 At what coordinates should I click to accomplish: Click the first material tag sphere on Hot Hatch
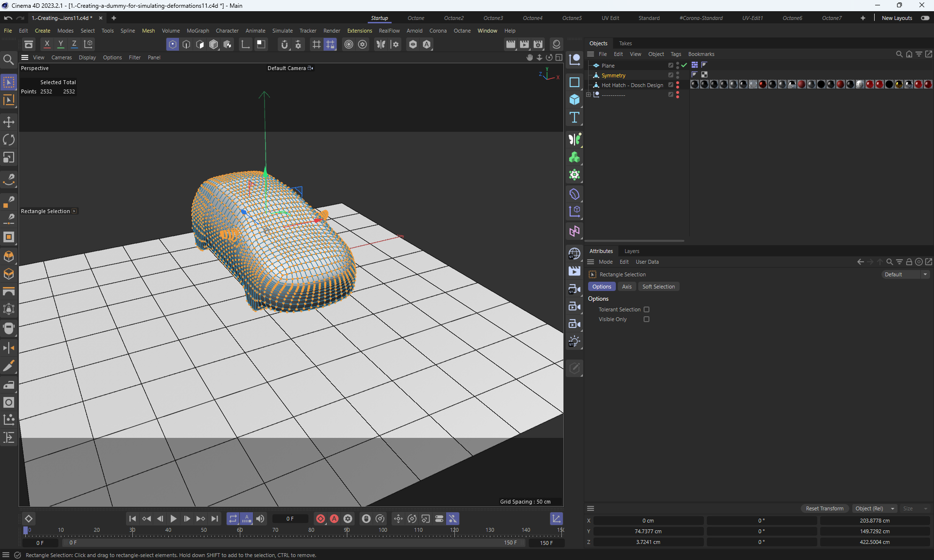click(695, 85)
